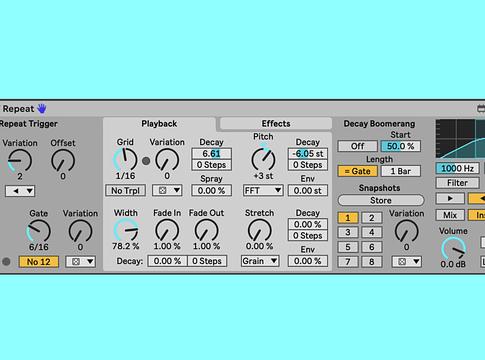Image resolution: width=485 pixels, height=360 pixels.
Task: Switch to the Playback tab
Action: coord(159,124)
